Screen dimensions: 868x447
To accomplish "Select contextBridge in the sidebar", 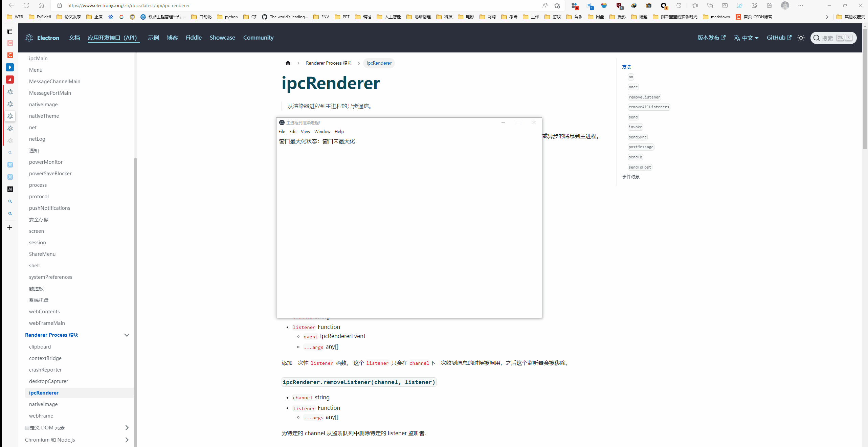I will coord(45,358).
